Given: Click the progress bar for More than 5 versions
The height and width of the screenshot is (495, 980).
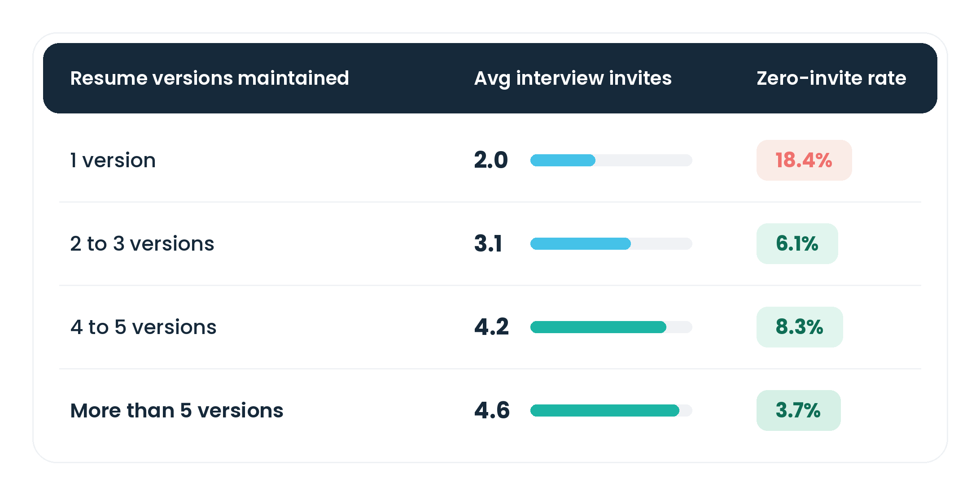Looking at the screenshot, I should coord(611,410).
